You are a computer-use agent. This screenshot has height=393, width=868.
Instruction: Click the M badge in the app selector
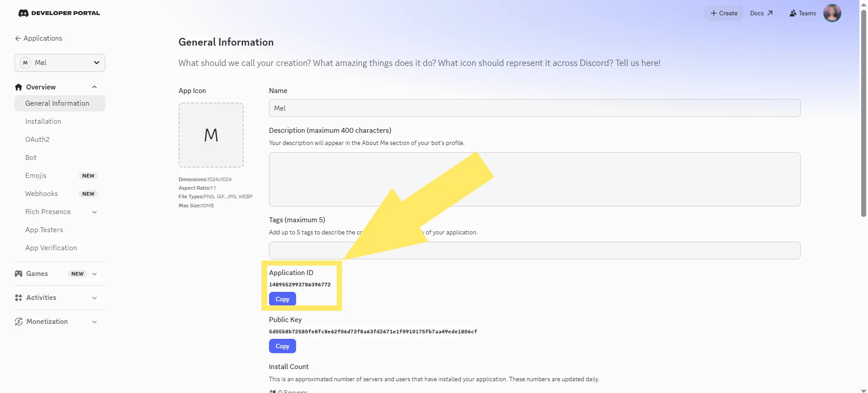[x=25, y=63]
